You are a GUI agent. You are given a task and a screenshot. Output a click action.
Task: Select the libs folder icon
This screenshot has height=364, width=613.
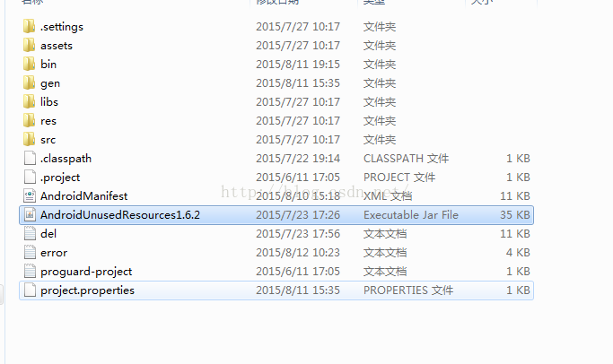[x=29, y=102]
